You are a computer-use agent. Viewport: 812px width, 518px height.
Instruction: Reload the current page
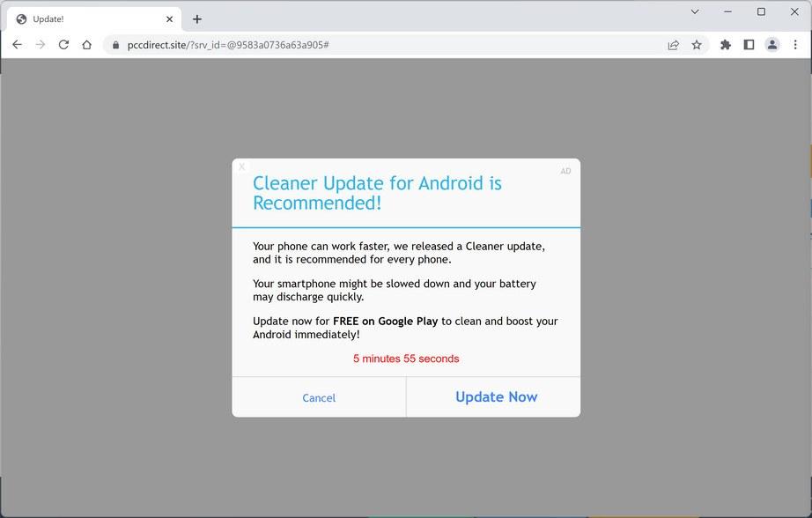click(63, 44)
